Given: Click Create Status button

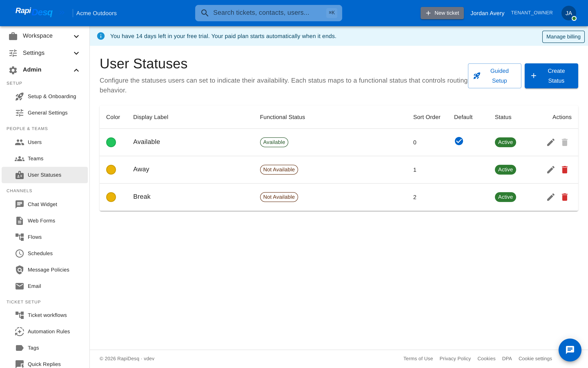Looking at the screenshot, I should 551,76.
